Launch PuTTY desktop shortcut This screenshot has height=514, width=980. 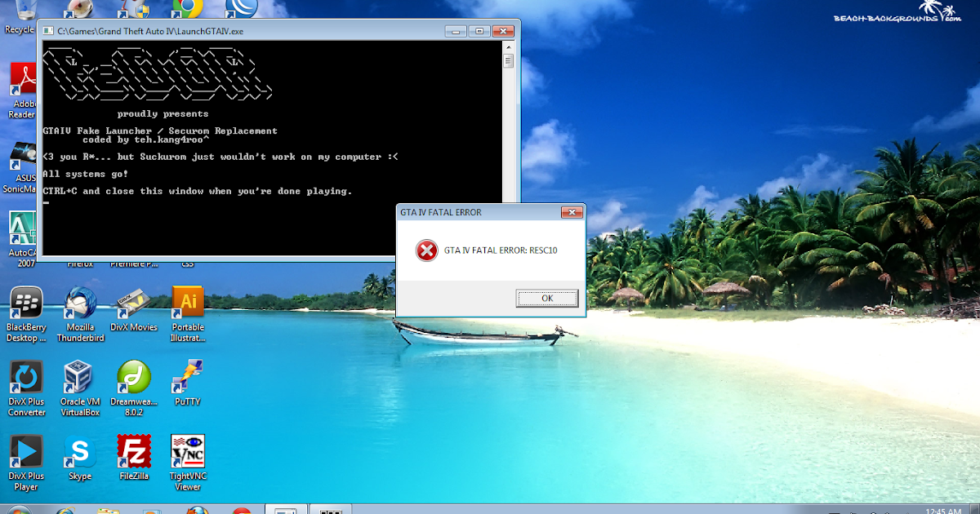pyautogui.click(x=188, y=383)
